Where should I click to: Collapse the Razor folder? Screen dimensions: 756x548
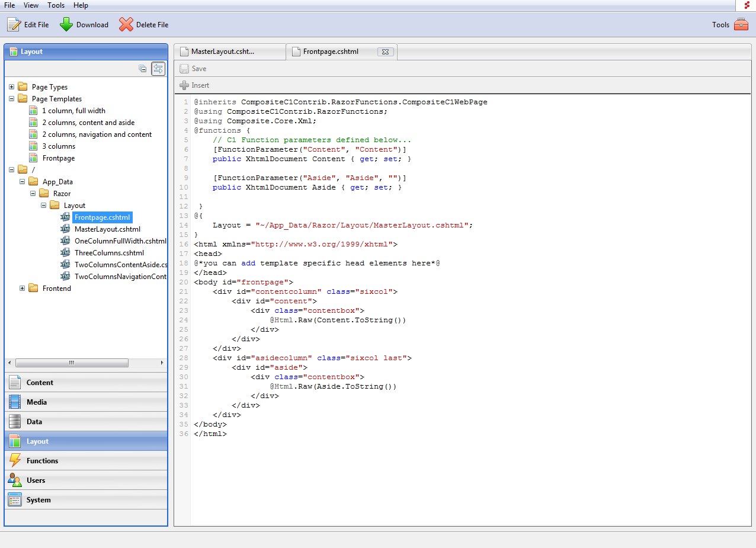coord(33,193)
